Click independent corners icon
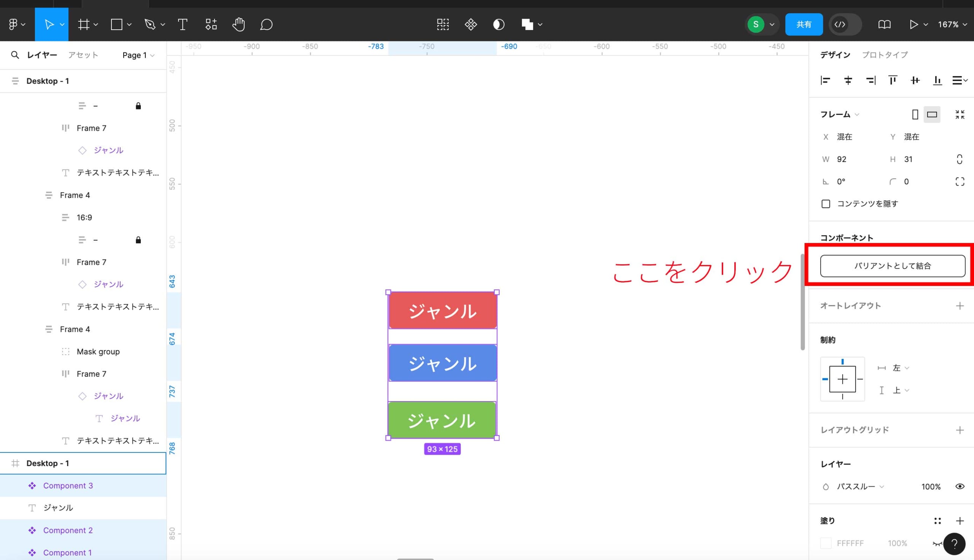Viewport: 974px width, 560px height. tap(960, 182)
